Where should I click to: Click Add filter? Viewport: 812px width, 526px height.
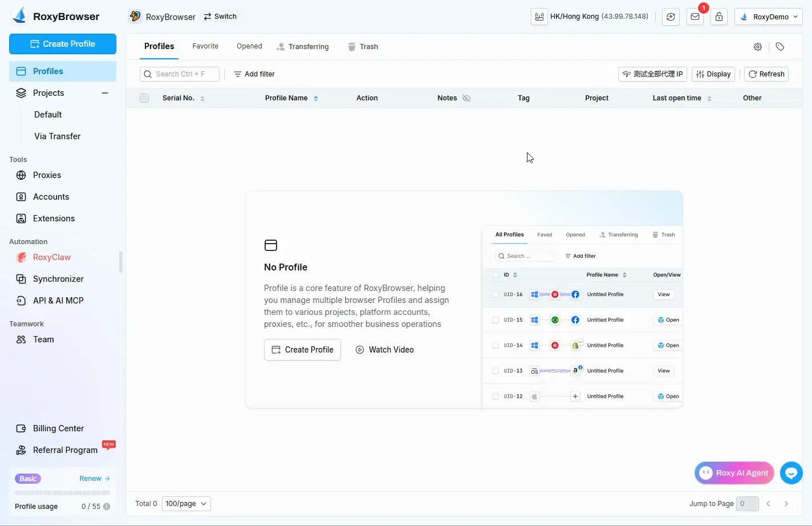click(254, 74)
